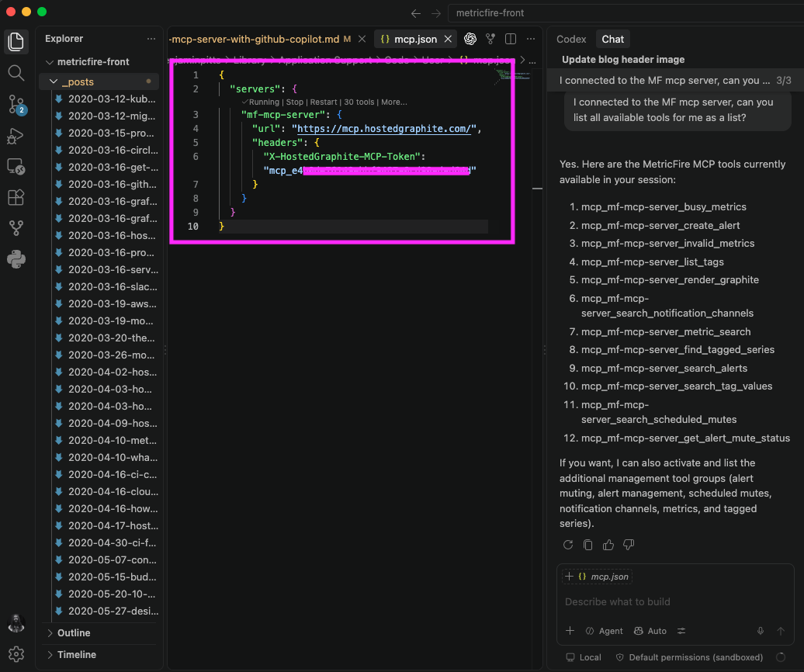Viewport: 804px width, 672px height.
Task: Click Restart in the server code lens
Action: click(x=324, y=102)
